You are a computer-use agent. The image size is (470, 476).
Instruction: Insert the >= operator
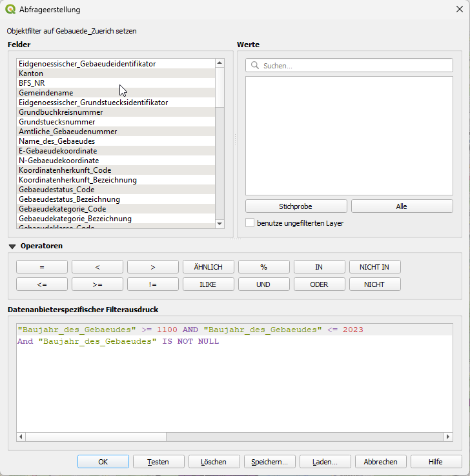(x=97, y=284)
